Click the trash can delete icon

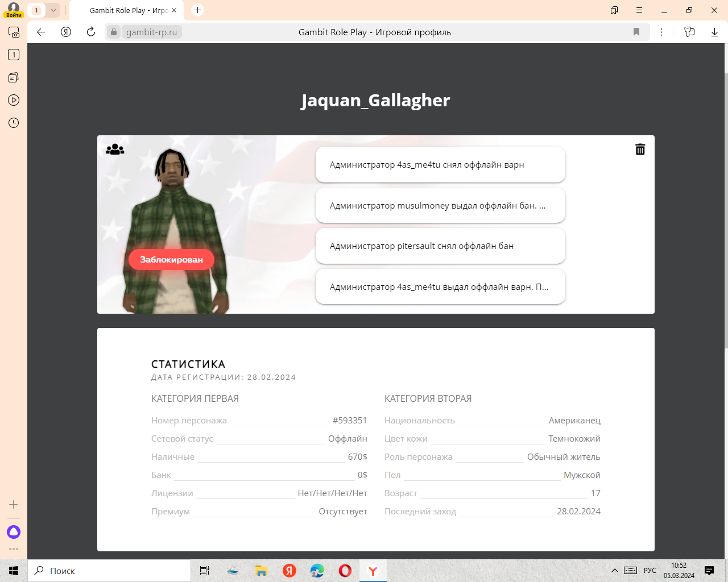640,149
